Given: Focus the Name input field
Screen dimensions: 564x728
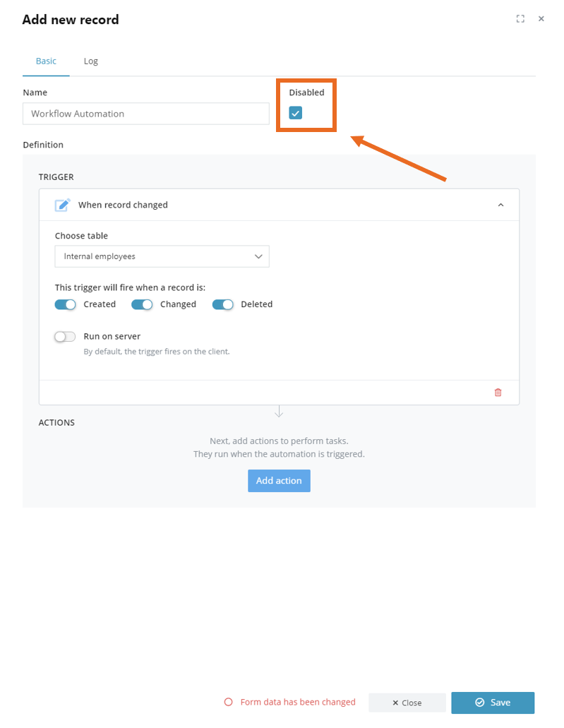Looking at the screenshot, I should coord(145,114).
